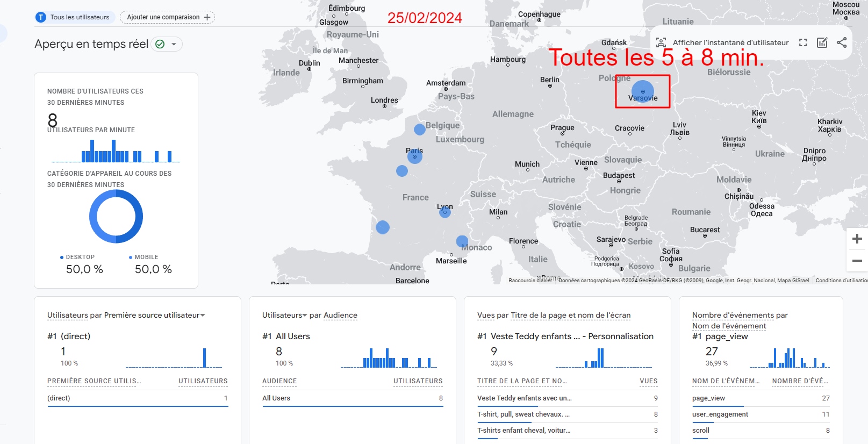This screenshot has height=444, width=868.
Task: Select the "scroll" event row
Action: point(761,431)
